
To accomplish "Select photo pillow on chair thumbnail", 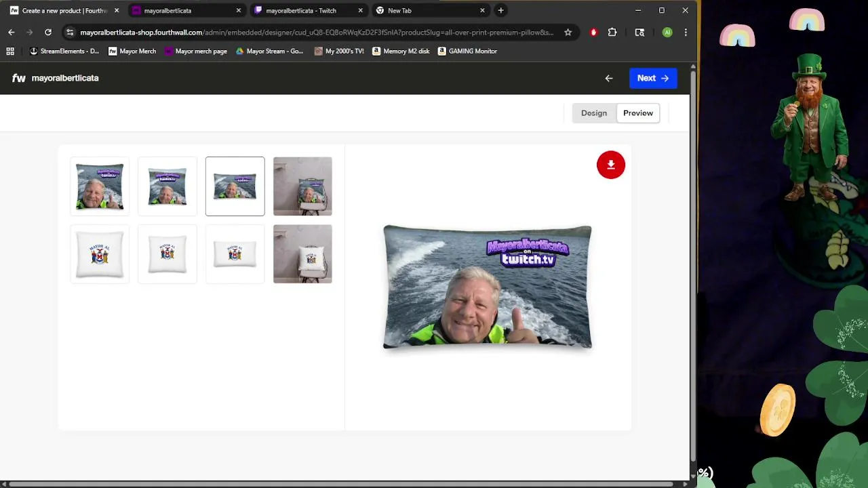I will [x=302, y=186].
